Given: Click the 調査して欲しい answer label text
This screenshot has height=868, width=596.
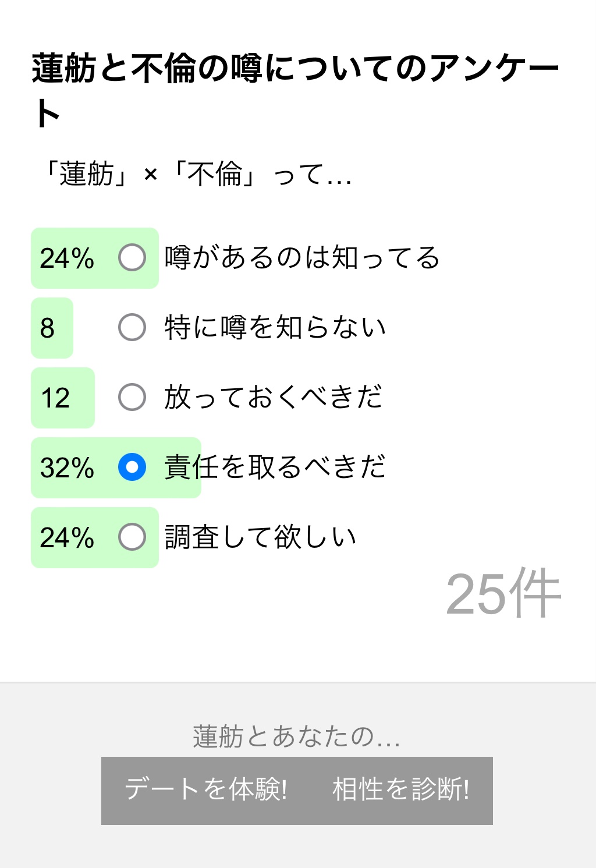Looking at the screenshot, I should point(260,537).
